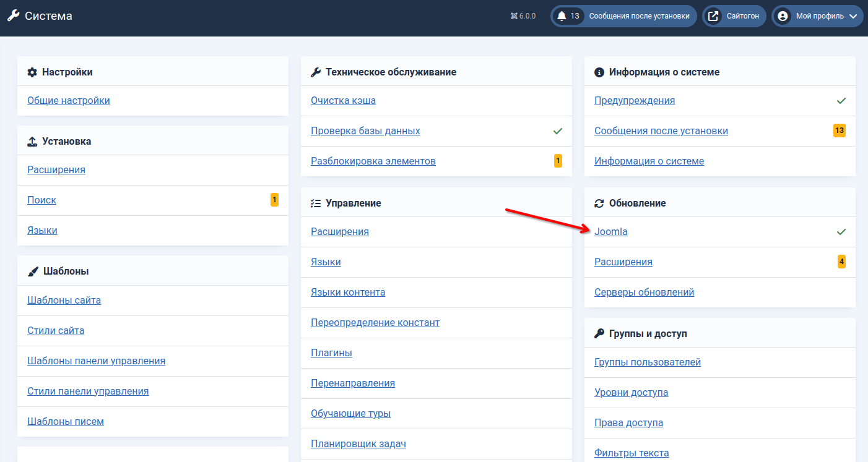
Task: Expand the Мой профиль dropdown chevron
Action: (x=853, y=16)
